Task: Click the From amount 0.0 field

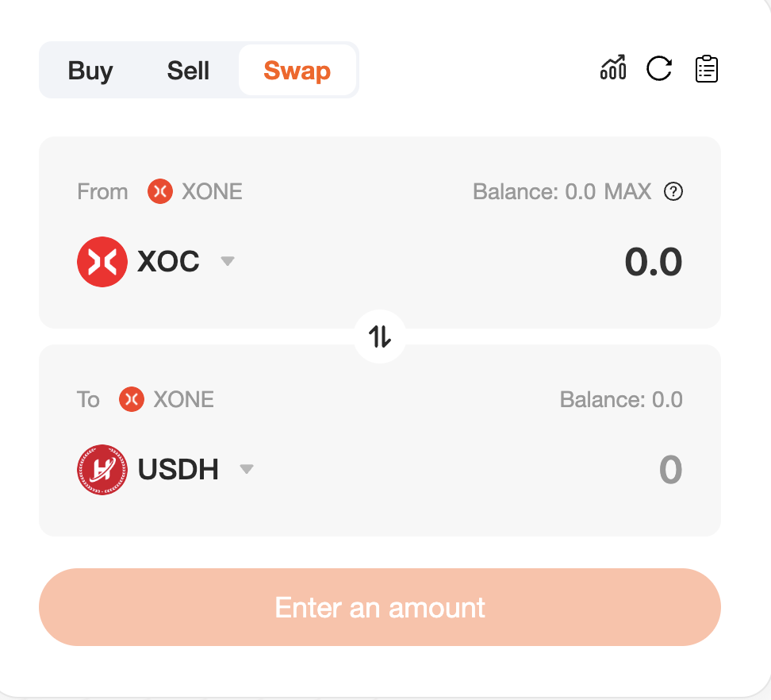Action: (653, 262)
